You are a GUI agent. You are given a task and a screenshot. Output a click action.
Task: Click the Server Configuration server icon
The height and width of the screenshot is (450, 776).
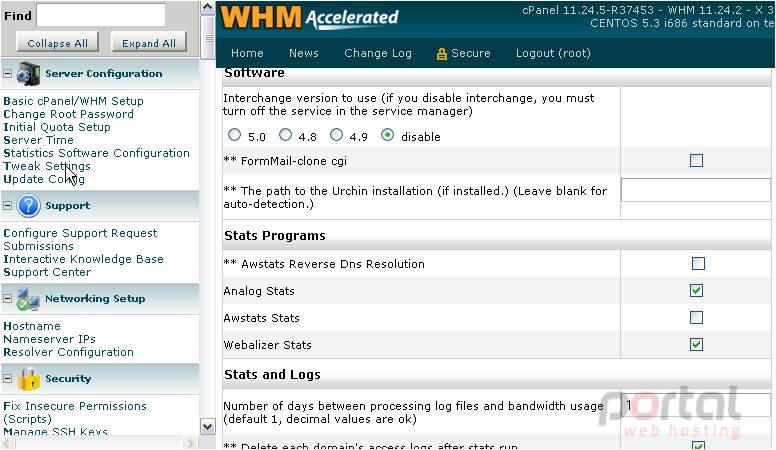[28, 74]
